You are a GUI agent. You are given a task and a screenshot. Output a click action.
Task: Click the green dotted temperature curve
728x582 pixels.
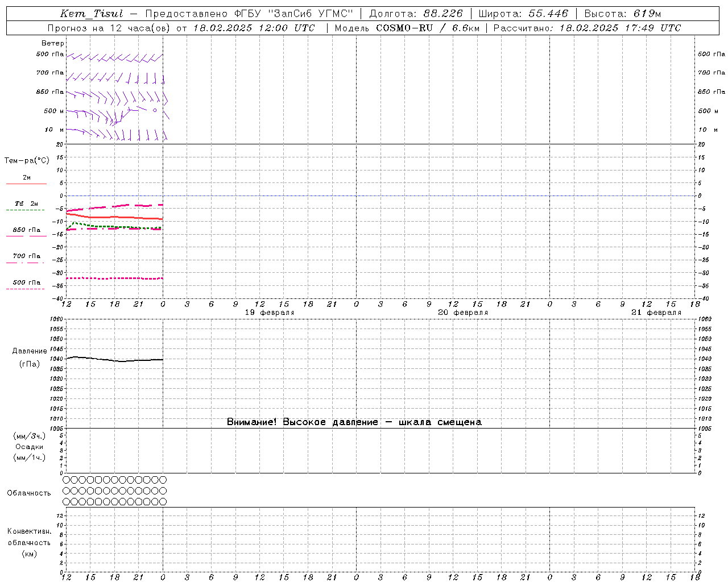(114, 227)
